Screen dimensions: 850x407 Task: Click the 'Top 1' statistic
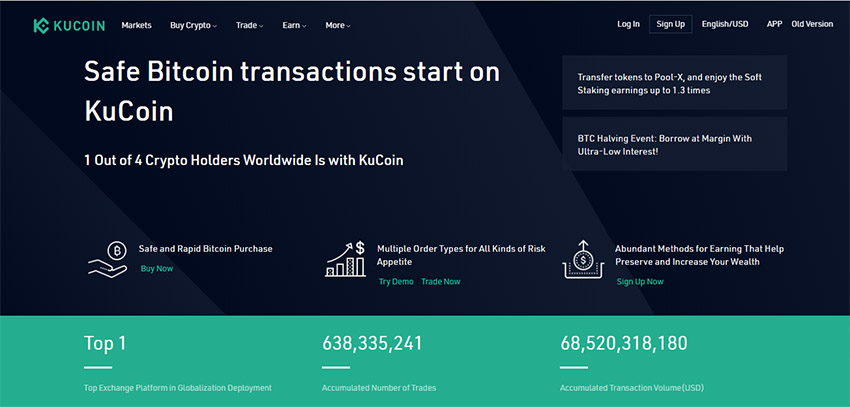tap(105, 343)
